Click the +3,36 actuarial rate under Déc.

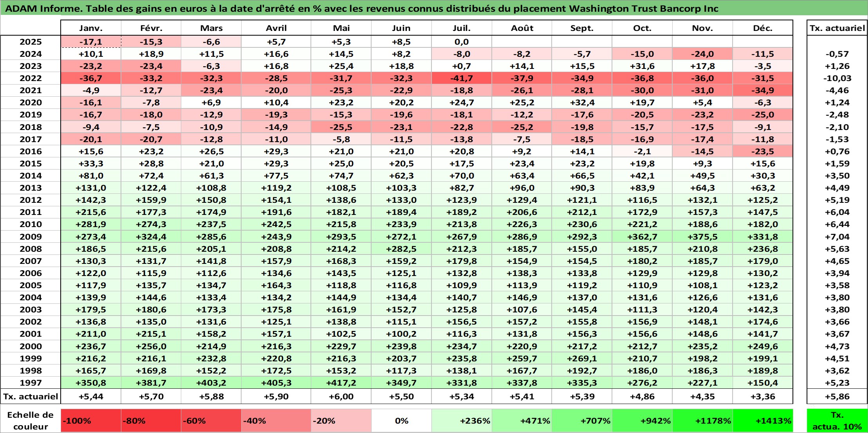[763, 396]
